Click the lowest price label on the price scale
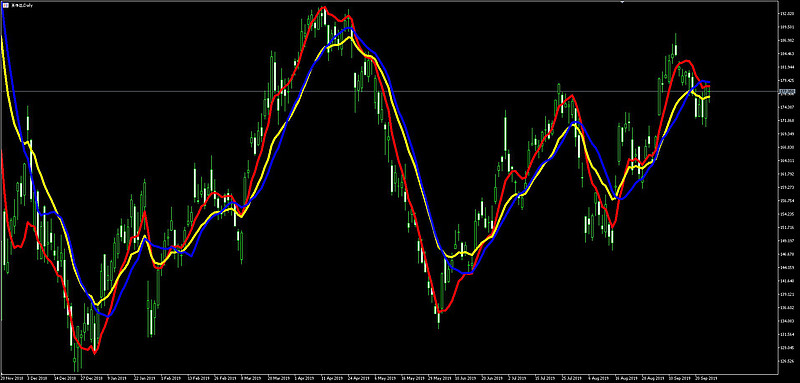 pyautogui.click(x=787, y=361)
